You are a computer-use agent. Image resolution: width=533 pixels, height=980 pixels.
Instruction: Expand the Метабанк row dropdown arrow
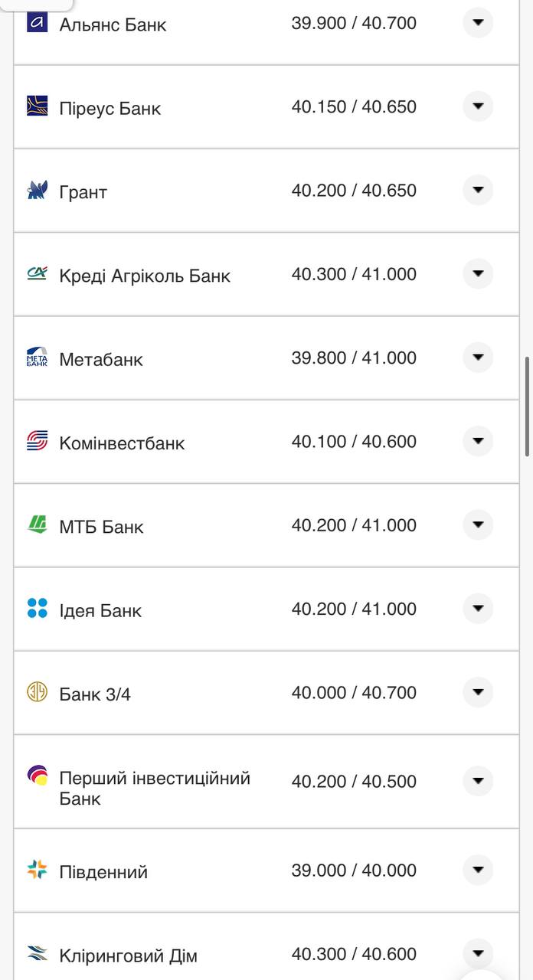[478, 358]
